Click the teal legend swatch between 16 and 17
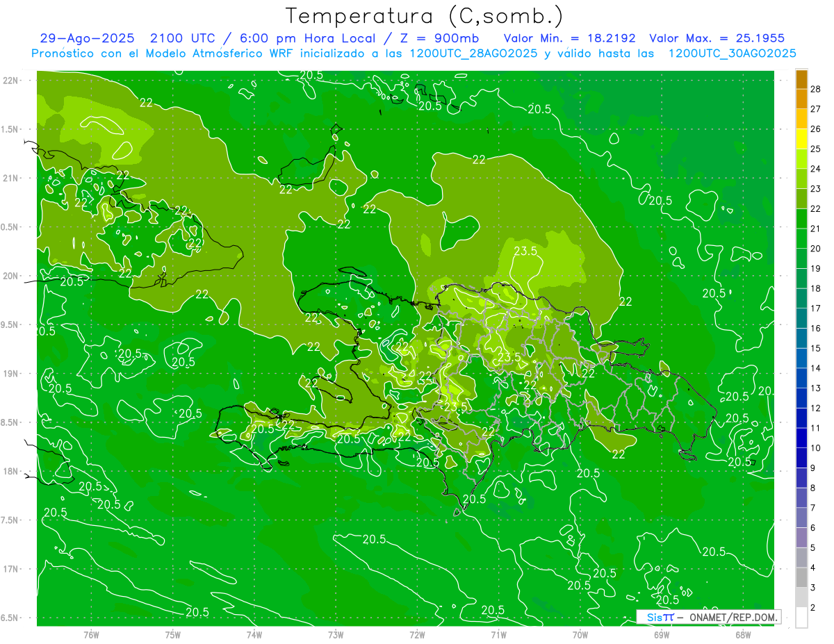The width and height of the screenshot is (834, 644). [x=802, y=318]
